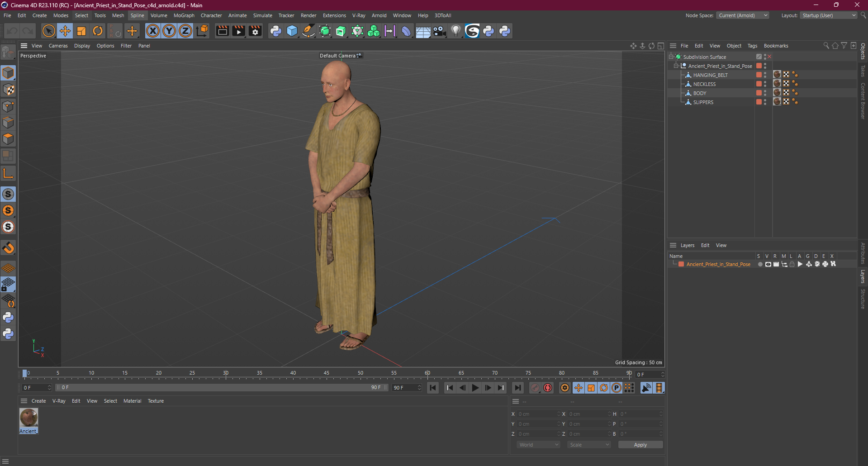Viewport: 868px width, 466px height.
Task: Click Render View clapperboard icon
Action: click(222, 31)
